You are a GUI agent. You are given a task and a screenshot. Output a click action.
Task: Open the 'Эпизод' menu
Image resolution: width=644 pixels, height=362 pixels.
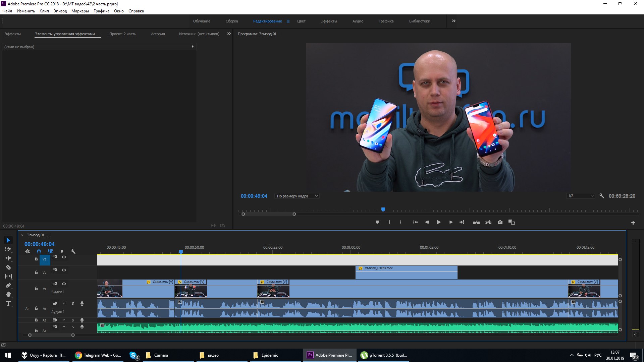[x=60, y=11]
